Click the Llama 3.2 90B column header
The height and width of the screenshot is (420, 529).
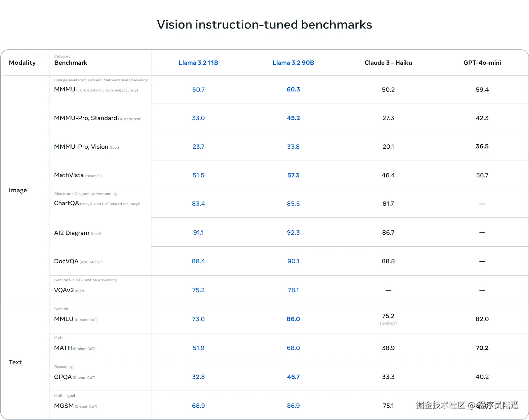click(x=293, y=63)
